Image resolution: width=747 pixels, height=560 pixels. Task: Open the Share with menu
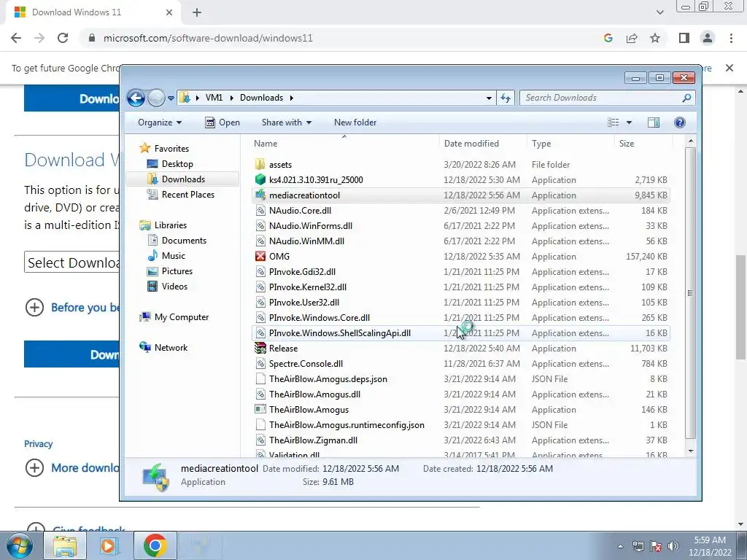tap(286, 122)
